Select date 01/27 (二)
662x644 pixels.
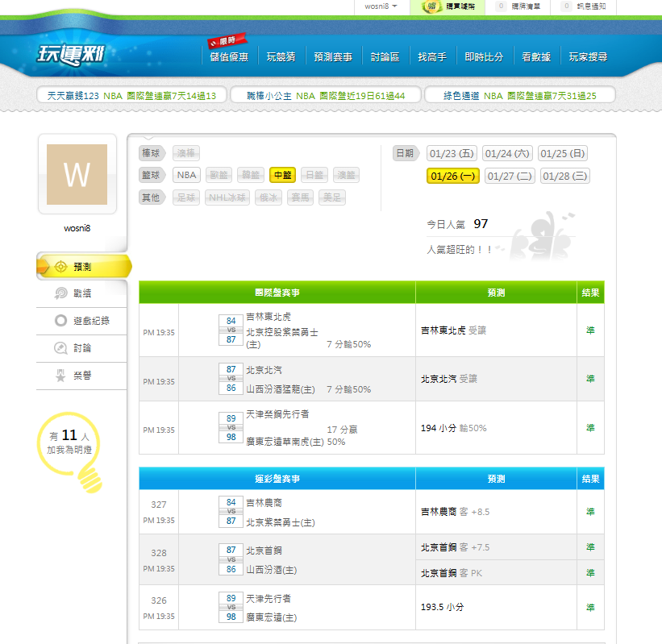click(x=510, y=176)
